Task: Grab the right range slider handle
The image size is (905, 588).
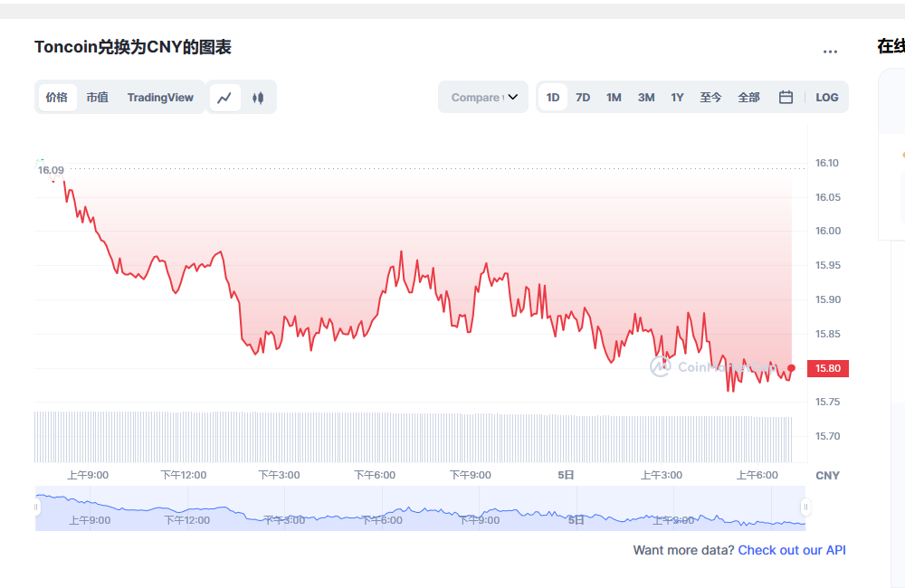Action: 805,507
